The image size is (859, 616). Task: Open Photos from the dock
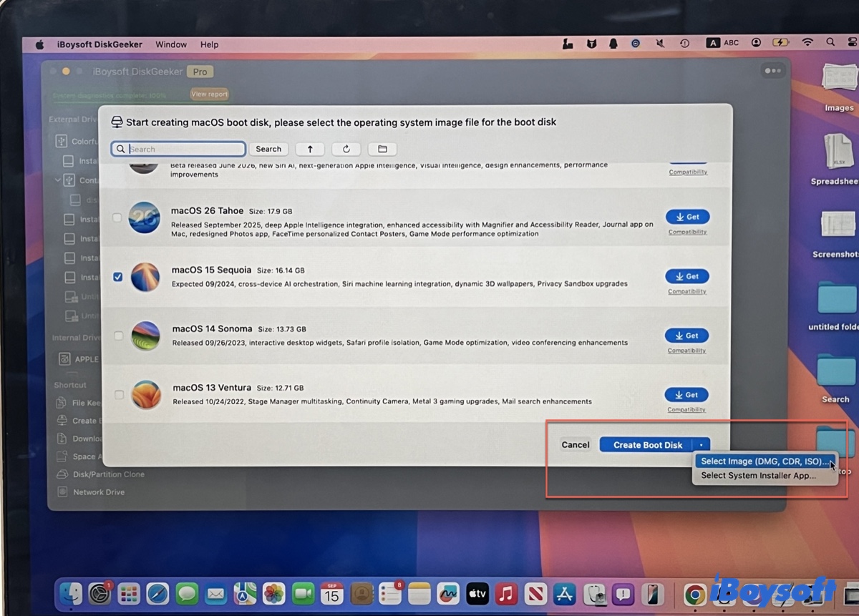274,593
